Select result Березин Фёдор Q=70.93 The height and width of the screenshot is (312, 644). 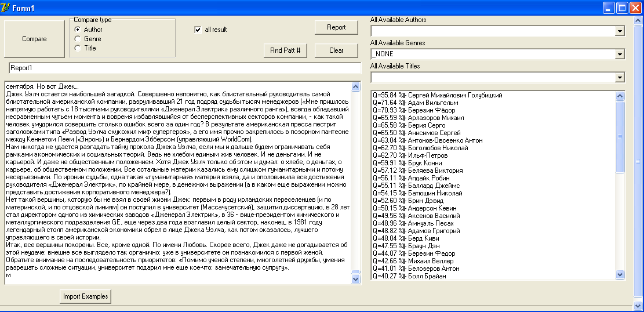pyautogui.click(x=414, y=110)
